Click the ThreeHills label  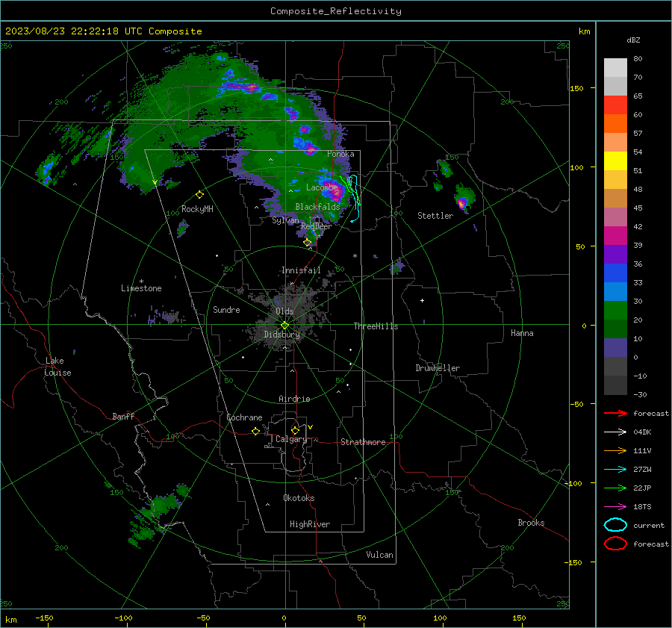(x=376, y=326)
